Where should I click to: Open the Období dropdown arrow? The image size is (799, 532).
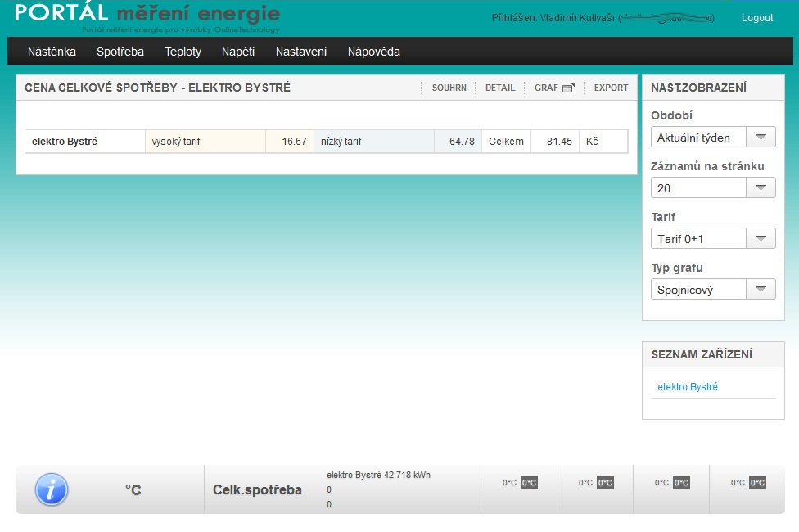(761, 138)
